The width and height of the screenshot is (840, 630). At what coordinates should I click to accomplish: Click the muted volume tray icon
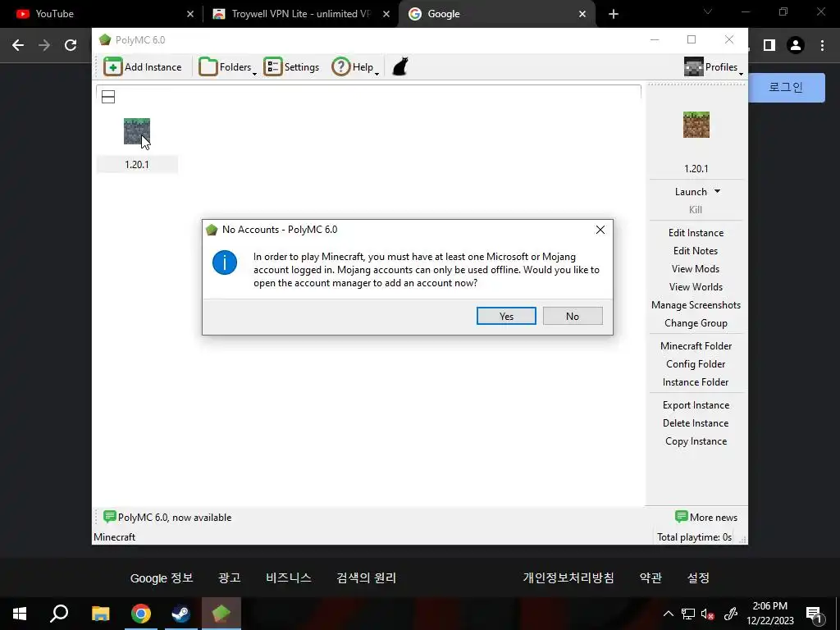pos(708,614)
